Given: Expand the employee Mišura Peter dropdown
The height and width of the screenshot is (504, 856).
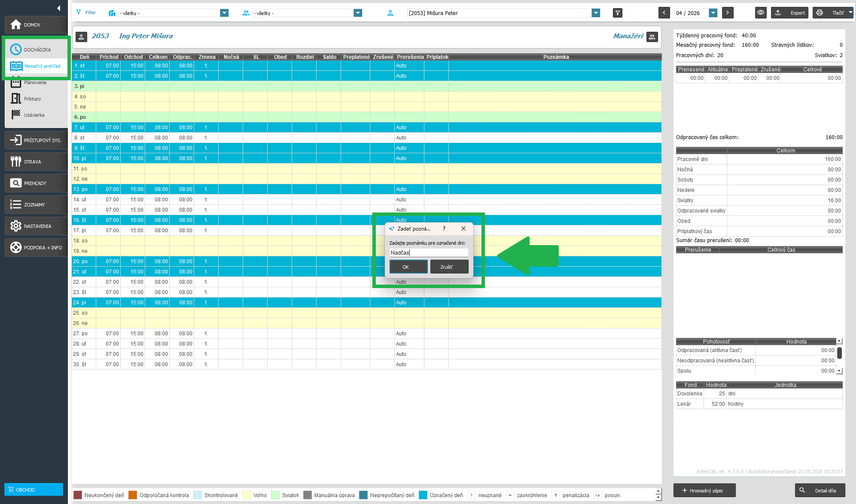Looking at the screenshot, I should tap(596, 13).
